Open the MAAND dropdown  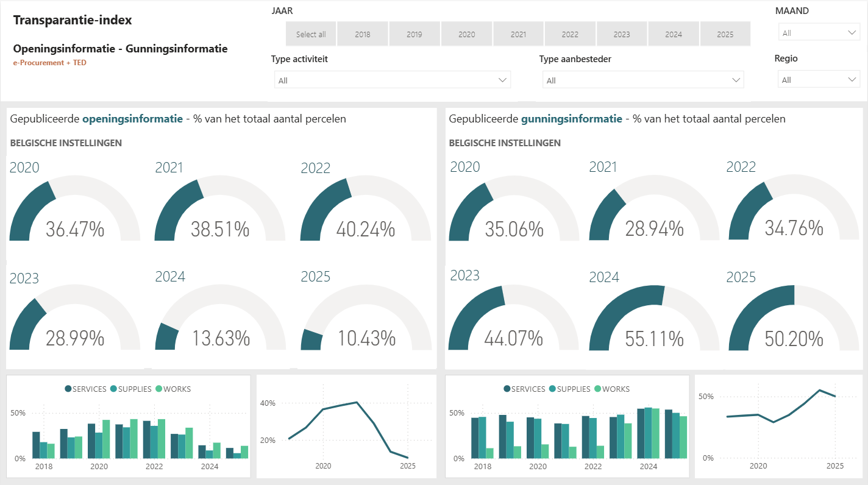pyautogui.click(x=819, y=33)
